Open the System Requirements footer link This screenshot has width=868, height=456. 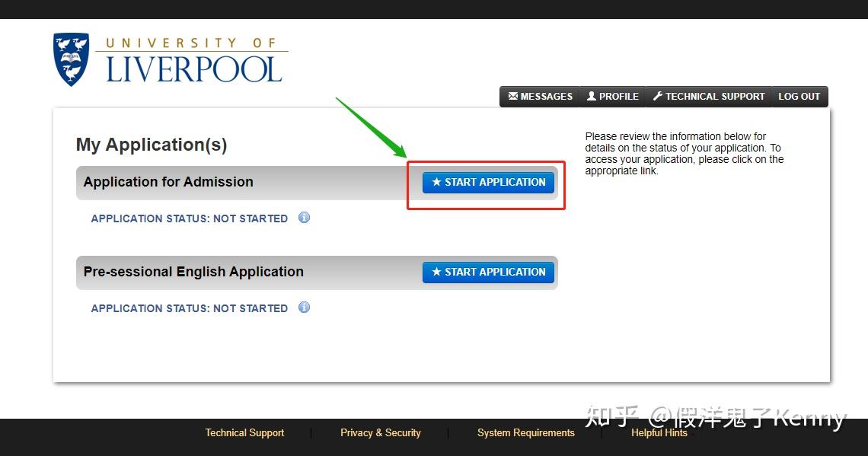coord(526,432)
